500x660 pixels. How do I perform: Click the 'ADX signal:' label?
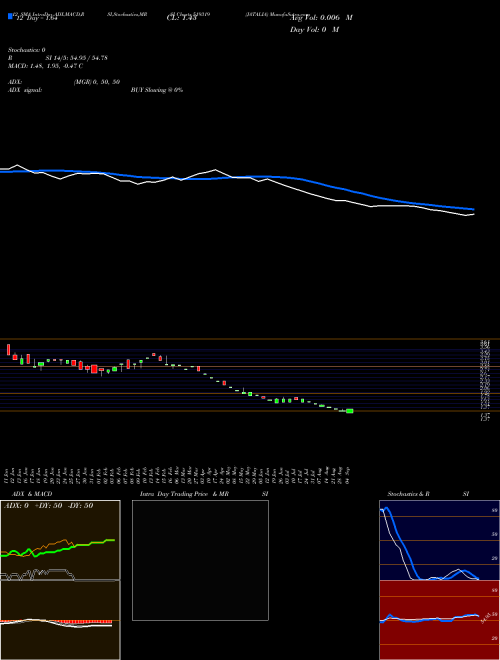[x=25, y=90]
